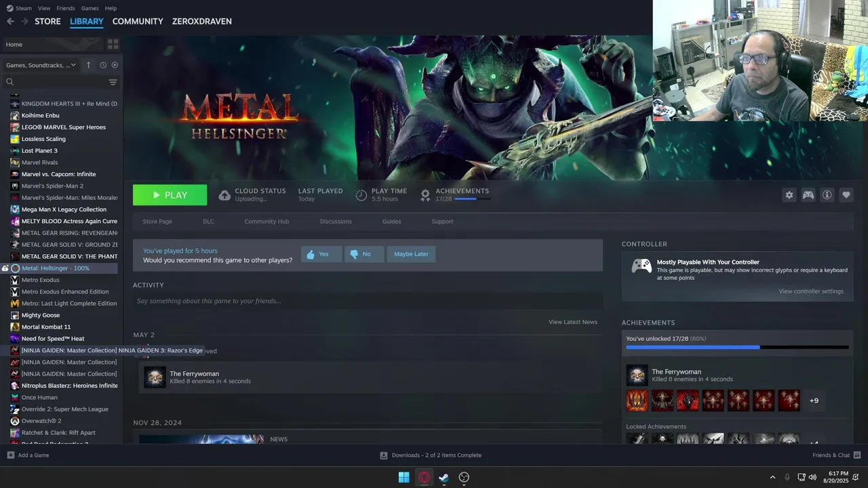Switch library to grid view icon
This screenshot has width=868, height=488.
(113, 44)
